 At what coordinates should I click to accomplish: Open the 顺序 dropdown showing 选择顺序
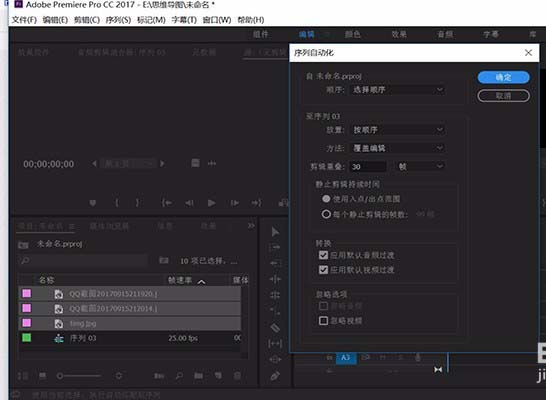point(398,90)
